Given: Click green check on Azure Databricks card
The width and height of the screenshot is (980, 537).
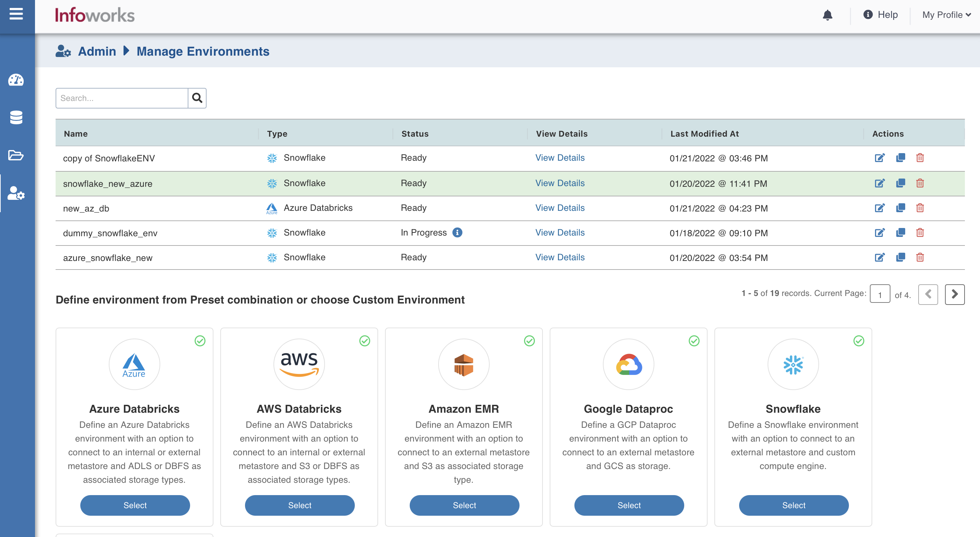Looking at the screenshot, I should point(200,341).
